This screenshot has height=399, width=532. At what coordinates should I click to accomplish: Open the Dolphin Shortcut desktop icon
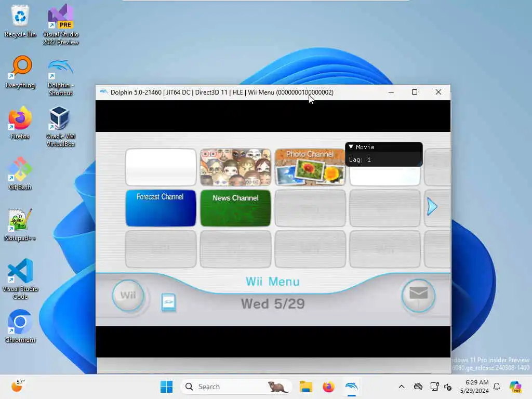coord(60,77)
